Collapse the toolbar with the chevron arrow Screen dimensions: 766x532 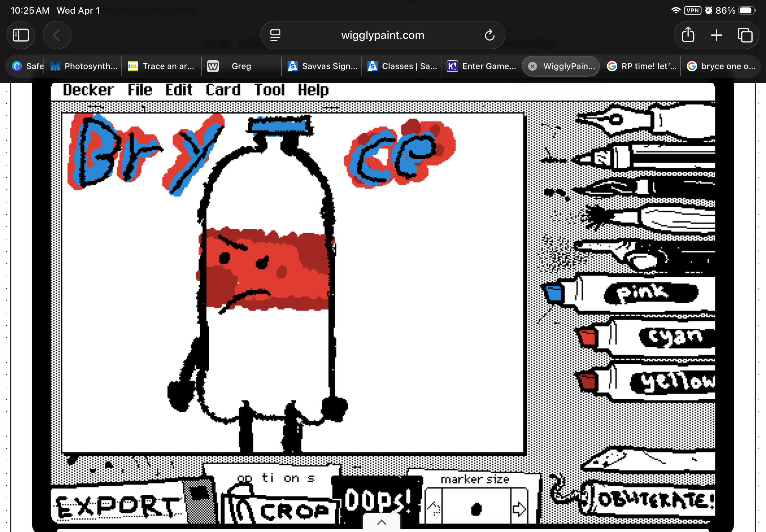381,522
